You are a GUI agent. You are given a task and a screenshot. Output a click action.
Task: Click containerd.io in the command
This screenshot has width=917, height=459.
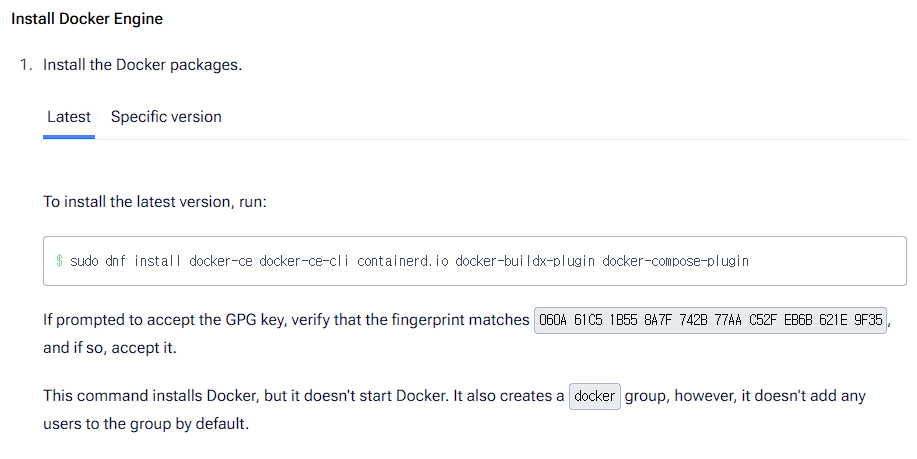pos(402,261)
